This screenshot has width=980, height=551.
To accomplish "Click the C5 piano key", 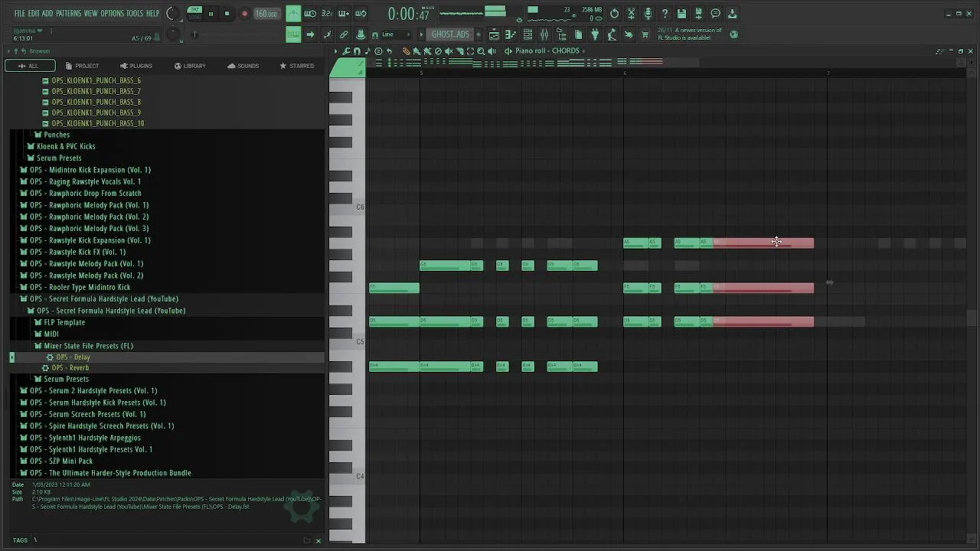I will (x=347, y=342).
